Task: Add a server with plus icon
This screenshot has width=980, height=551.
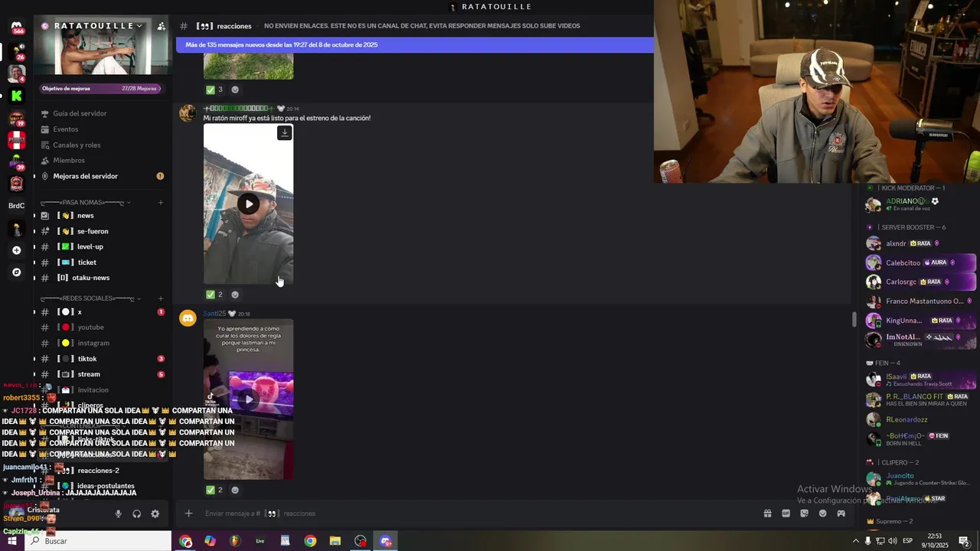Action: coord(16,250)
